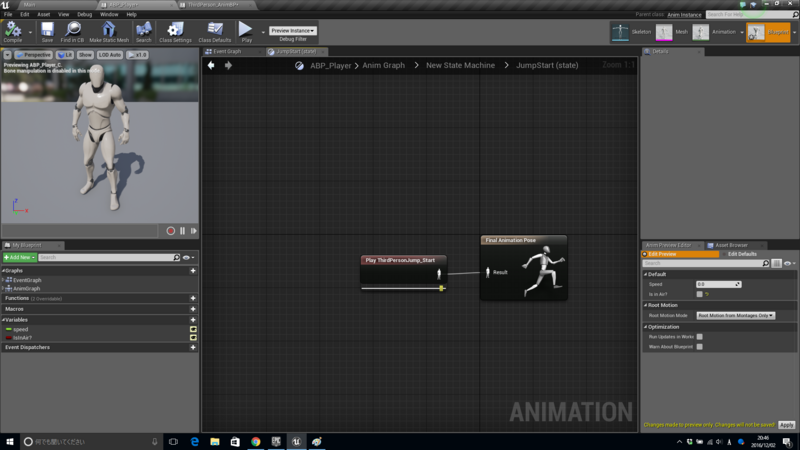
Task: Step forward the preview animation
Action: 193,231
